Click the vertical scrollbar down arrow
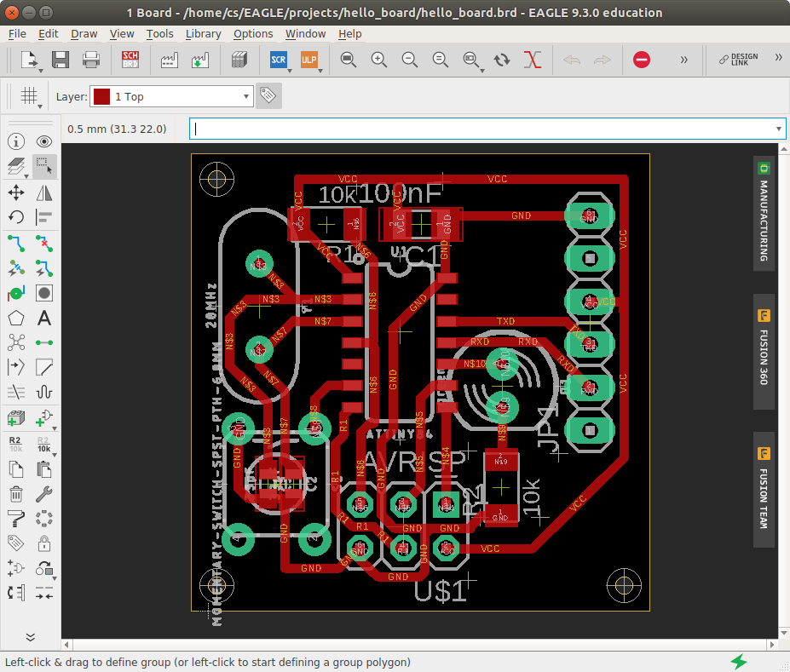 [784, 632]
